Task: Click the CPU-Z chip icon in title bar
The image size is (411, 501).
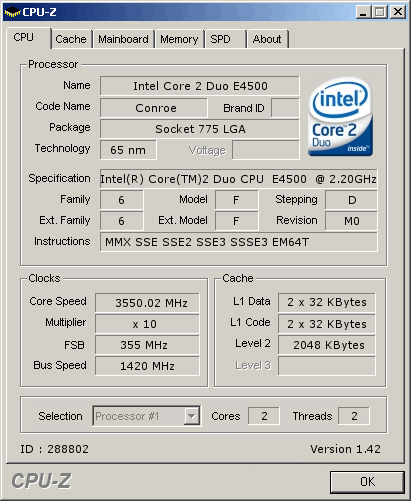Action: 12,12
